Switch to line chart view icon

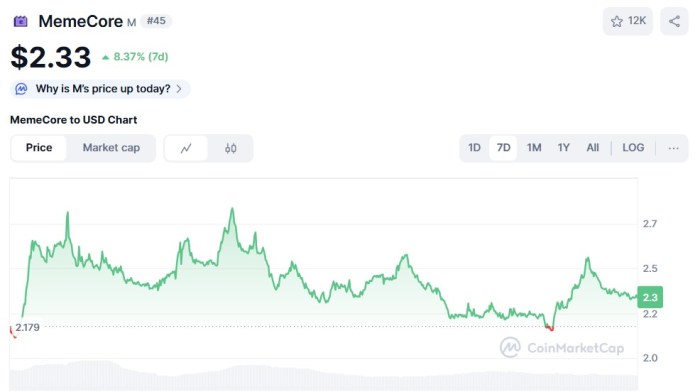[x=186, y=148]
